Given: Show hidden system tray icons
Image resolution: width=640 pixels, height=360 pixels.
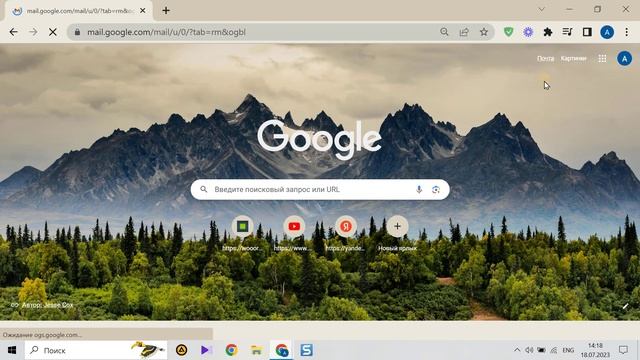Looking at the screenshot, I should 517,350.
